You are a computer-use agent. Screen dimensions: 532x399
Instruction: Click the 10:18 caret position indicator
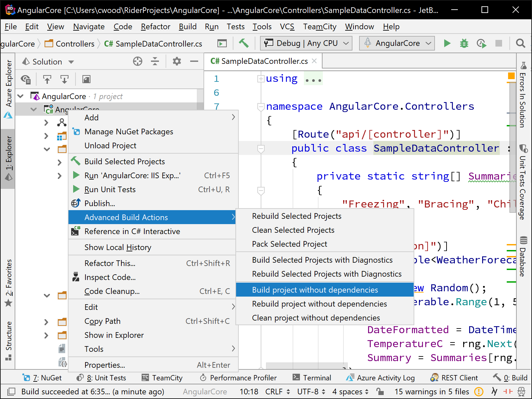click(x=249, y=392)
